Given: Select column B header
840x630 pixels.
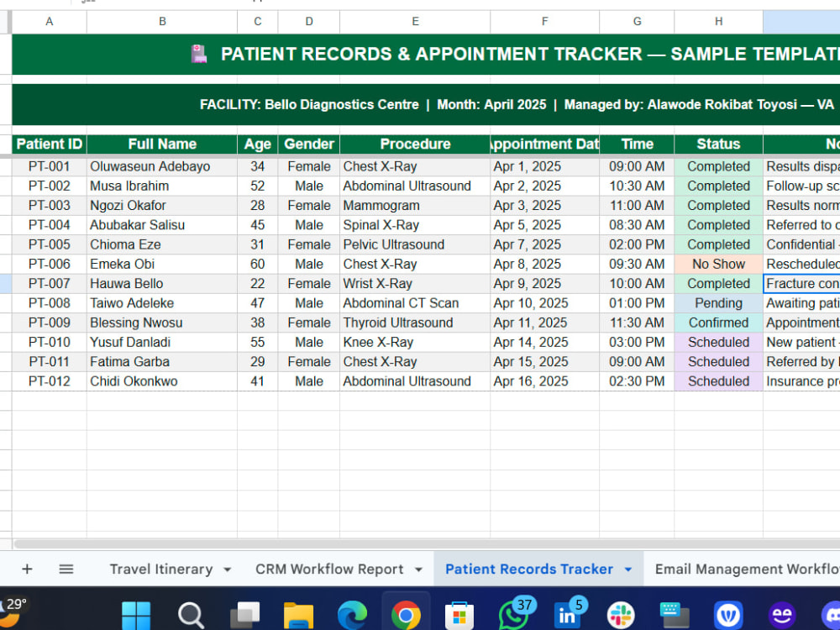Looking at the screenshot, I should pyautogui.click(x=162, y=22).
